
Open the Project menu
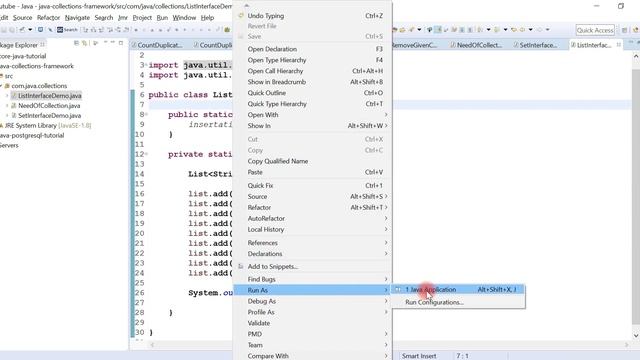tap(142, 18)
